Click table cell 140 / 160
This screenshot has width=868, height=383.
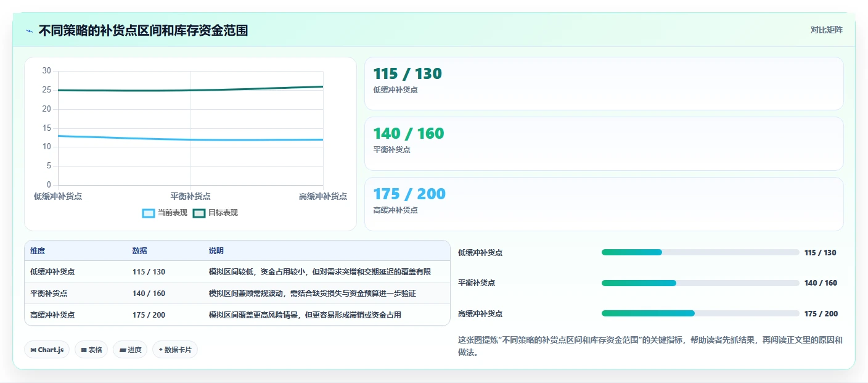coord(149,293)
